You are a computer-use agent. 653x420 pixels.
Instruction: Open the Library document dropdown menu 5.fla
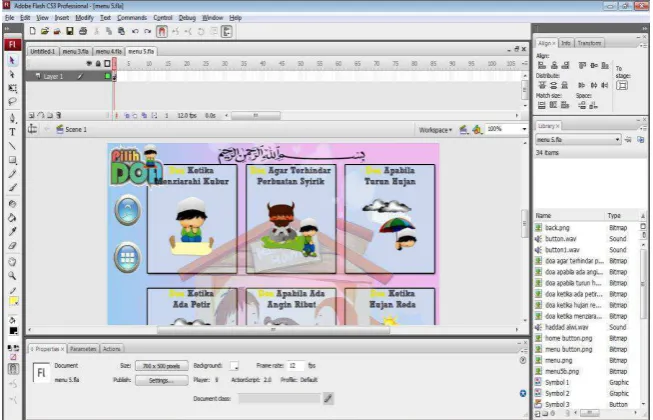pos(578,139)
